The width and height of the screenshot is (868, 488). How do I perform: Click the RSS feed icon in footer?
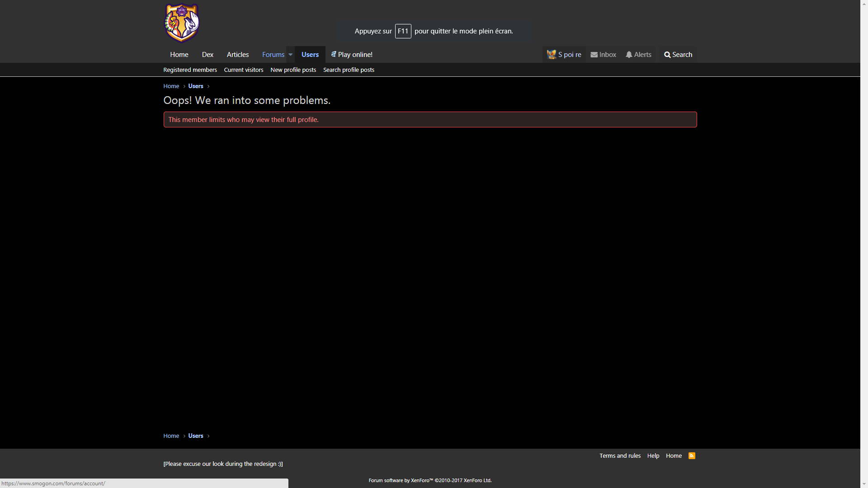692,455
